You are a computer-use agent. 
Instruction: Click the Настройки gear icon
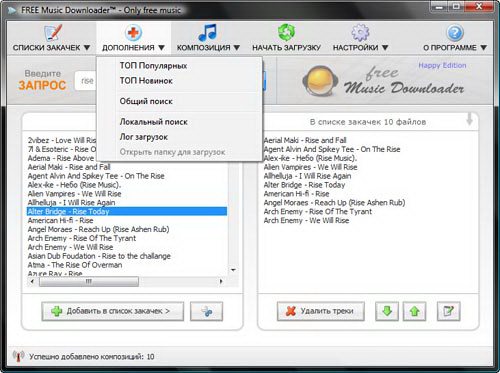tap(360, 33)
